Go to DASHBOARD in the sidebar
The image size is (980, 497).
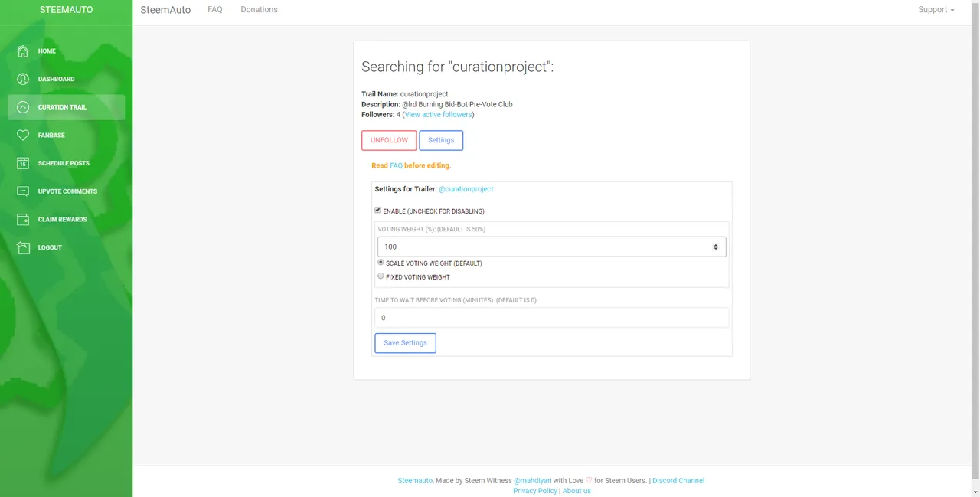click(x=66, y=79)
